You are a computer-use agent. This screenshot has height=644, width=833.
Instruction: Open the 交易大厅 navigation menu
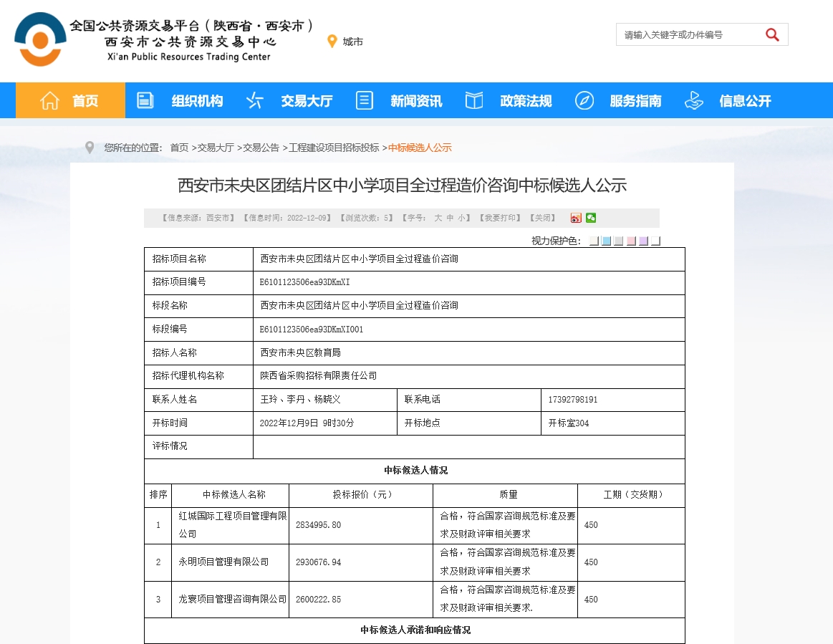point(307,101)
